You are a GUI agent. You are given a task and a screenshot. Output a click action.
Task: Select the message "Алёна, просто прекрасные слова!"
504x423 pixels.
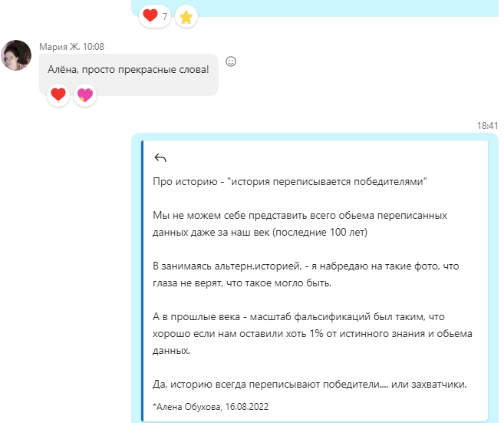pos(127,69)
